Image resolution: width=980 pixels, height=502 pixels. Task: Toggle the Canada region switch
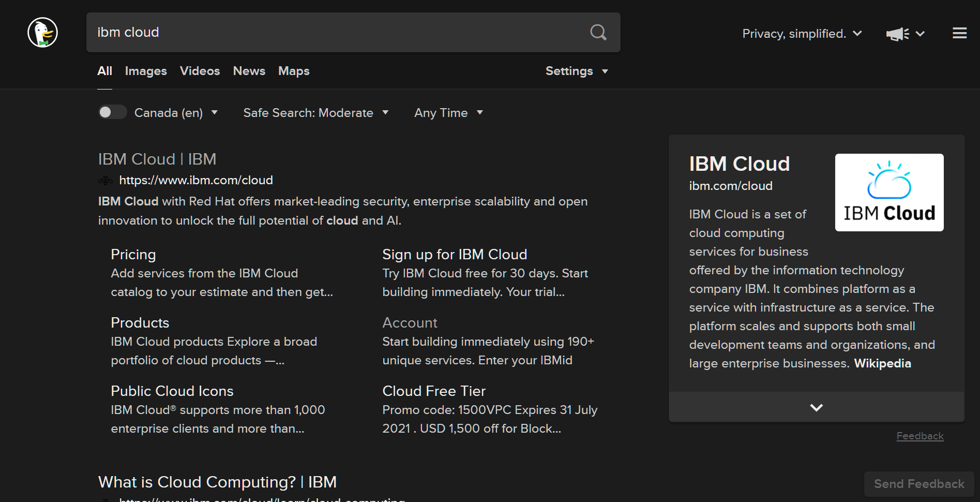pyautogui.click(x=112, y=112)
